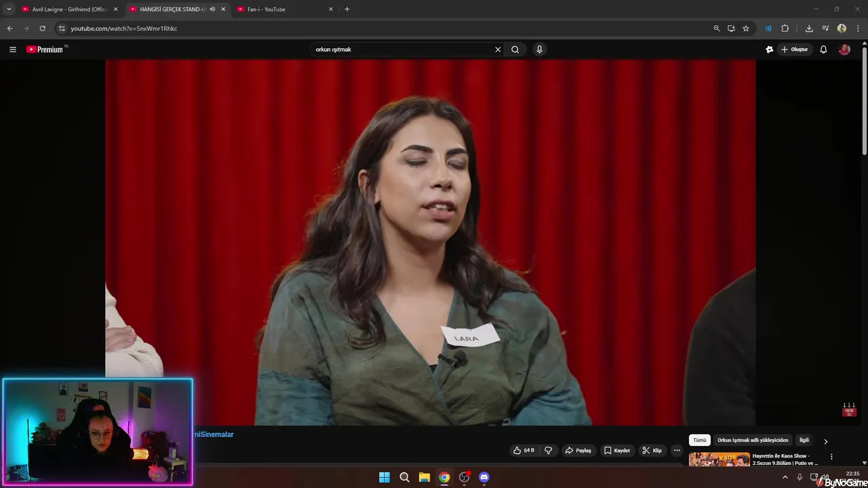Open tab search dropdown arrow
Image resolution: width=868 pixels, height=488 pixels.
pyautogui.click(x=9, y=9)
